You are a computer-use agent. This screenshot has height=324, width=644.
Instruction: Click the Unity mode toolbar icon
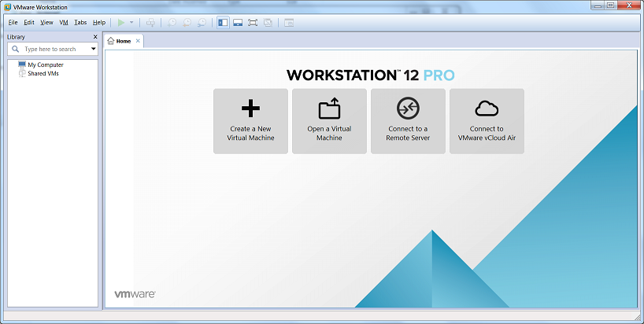click(x=268, y=23)
